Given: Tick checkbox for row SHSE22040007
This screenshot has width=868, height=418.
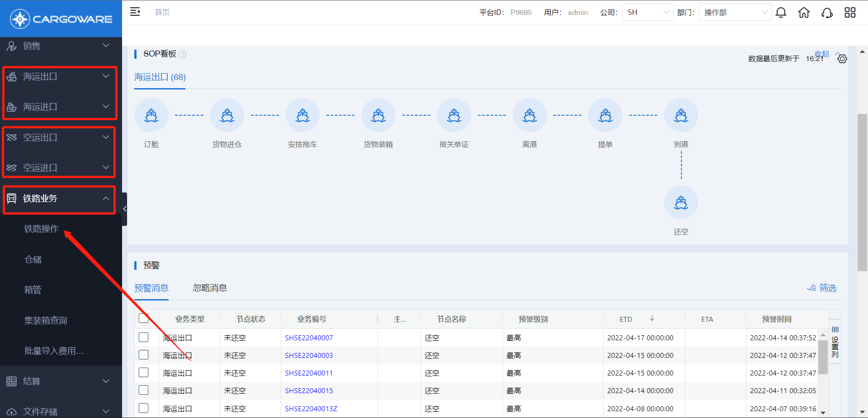Looking at the screenshot, I should (144, 337).
